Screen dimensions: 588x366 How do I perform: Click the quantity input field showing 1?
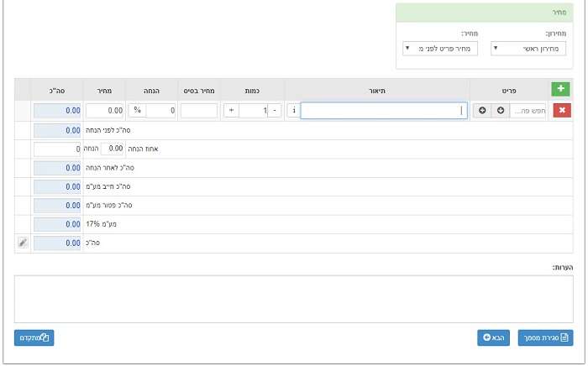253,111
